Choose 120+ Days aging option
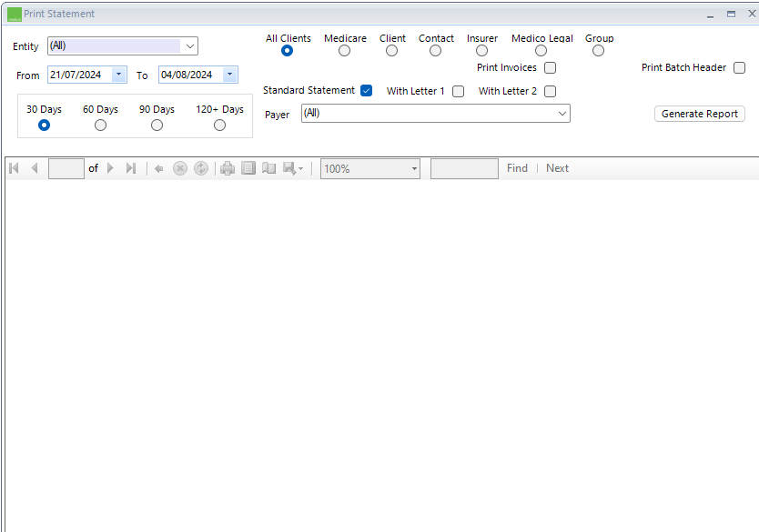The width and height of the screenshot is (759, 532). [x=219, y=125]
